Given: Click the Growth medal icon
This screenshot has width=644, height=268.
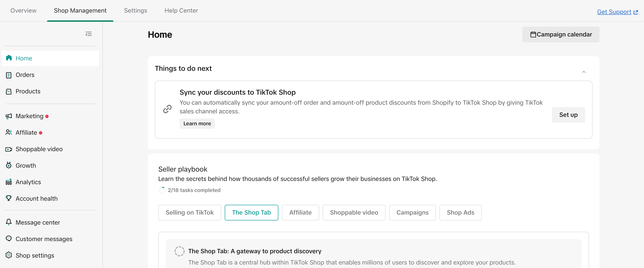Looking at the screenshot, I should coord(9,165).
